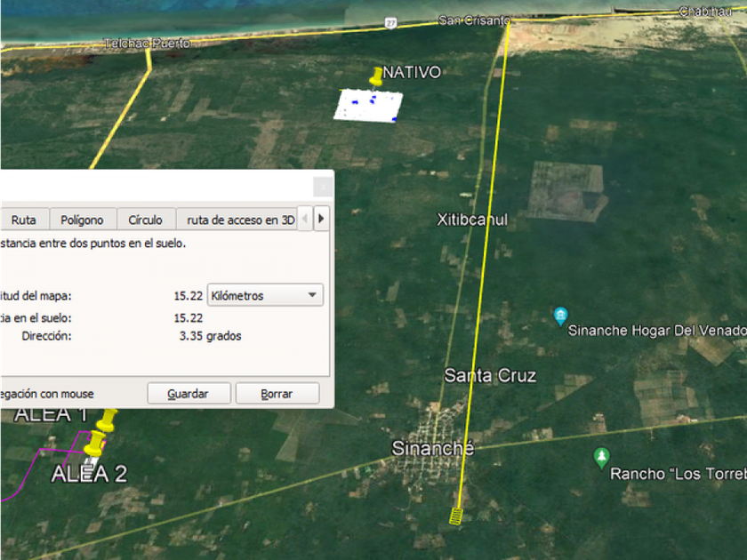Switch to the Ruta tab
The height and width of the screenshot is (560, 747).
[x=24, y=220]
